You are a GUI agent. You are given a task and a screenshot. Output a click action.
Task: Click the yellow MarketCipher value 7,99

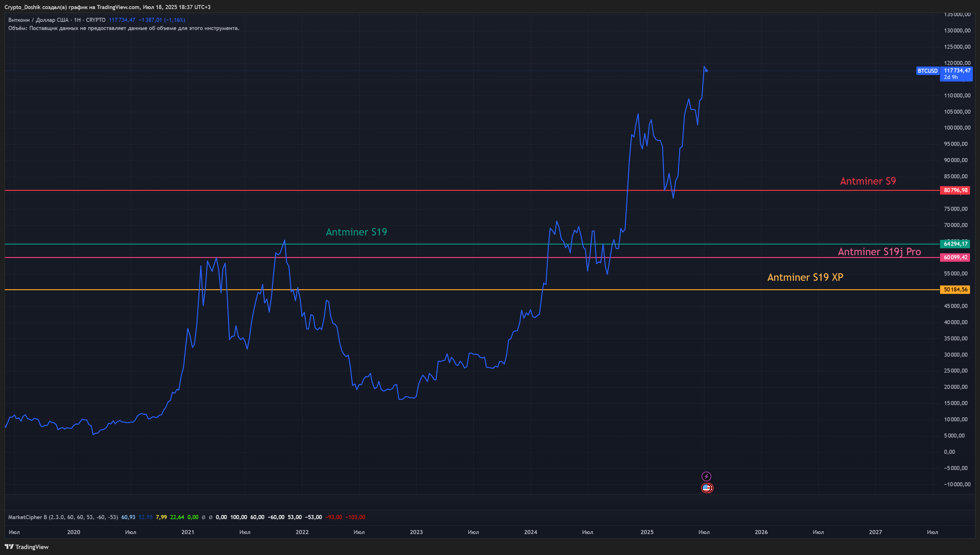[161, 517]
